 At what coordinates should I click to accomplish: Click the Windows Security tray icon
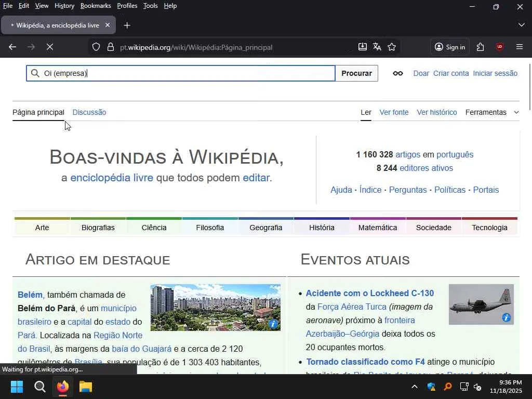click(431, 387)
